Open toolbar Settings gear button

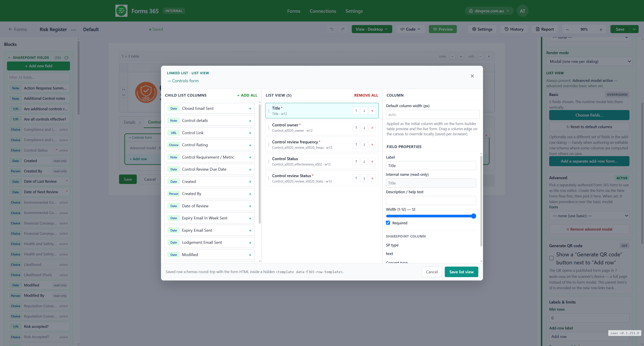[482, 29]
